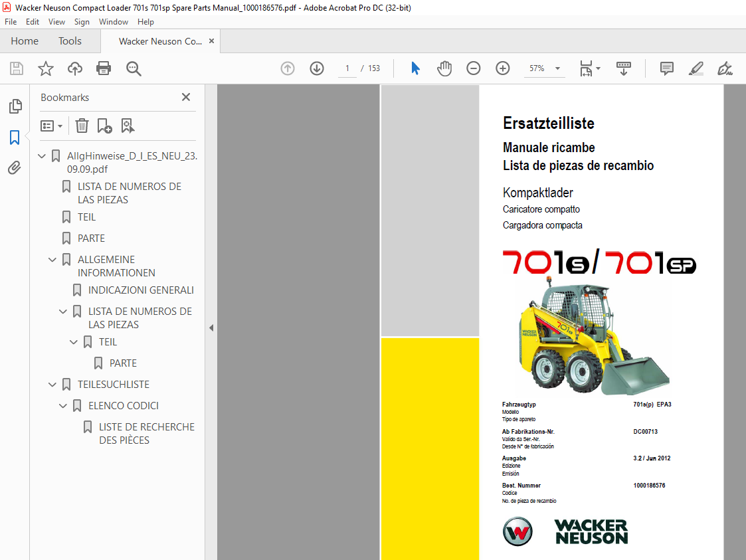Screen dimensions: 746x560
Task: Open the fit page options dropdown arrow
Action: click(599, 68)
